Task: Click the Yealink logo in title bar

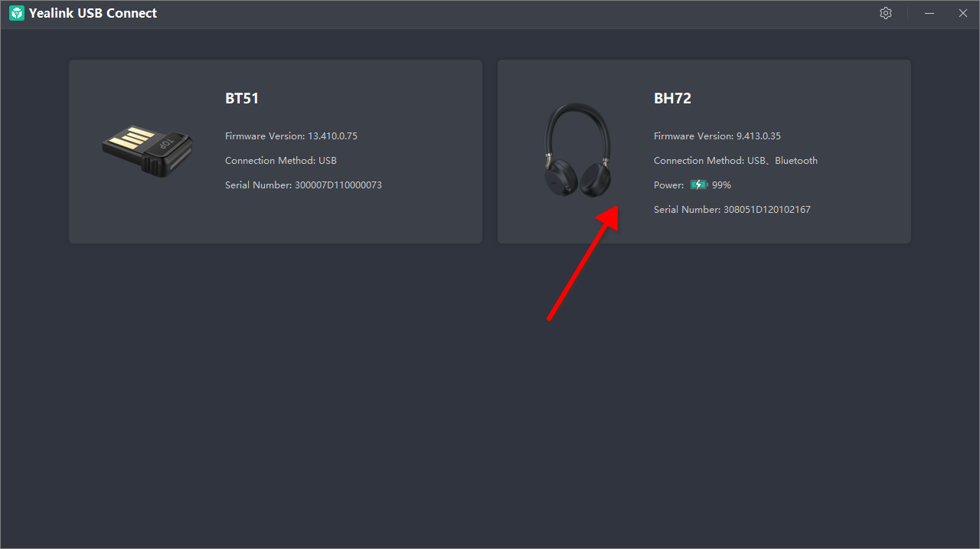Action: pos(16,13)
